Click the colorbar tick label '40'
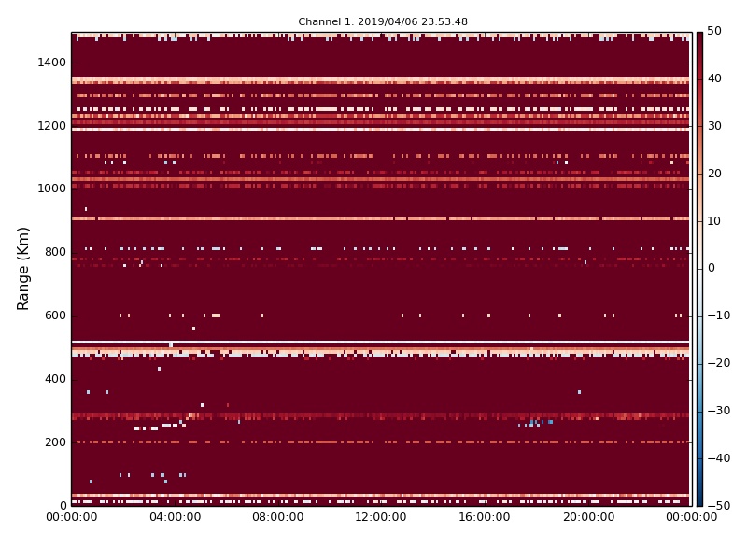 [x=713, y=78]
